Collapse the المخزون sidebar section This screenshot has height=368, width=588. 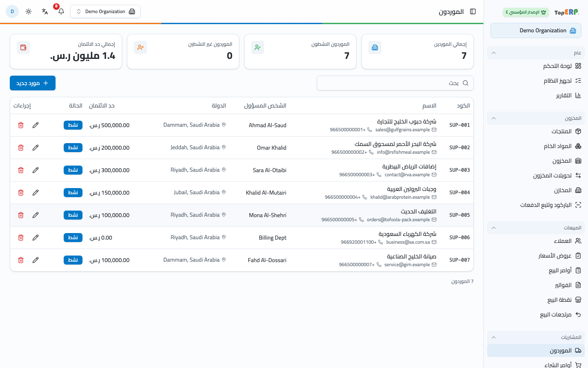click(x=536, y=118)
